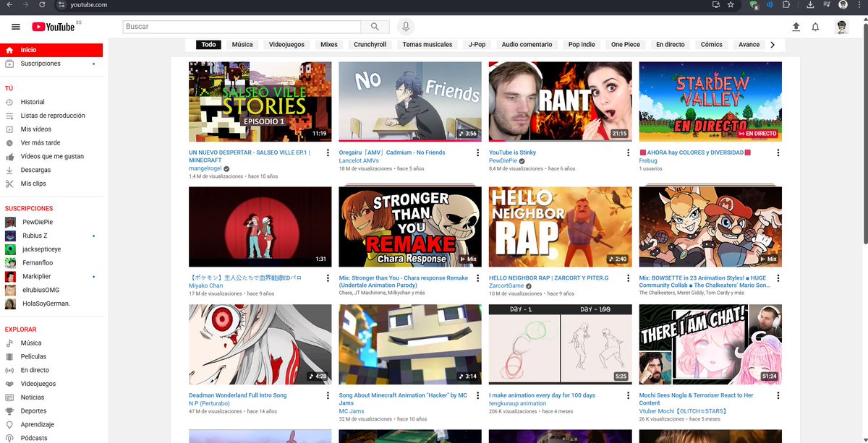Play the Hello Neighbor Rap thumbnail
The image size is (868, 443).
click(560, 227)
